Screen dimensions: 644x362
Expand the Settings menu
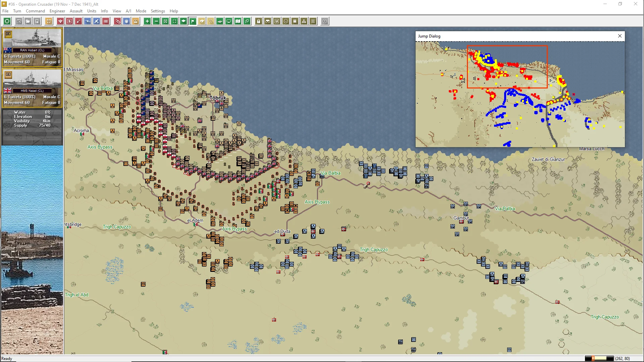[158, 11]
